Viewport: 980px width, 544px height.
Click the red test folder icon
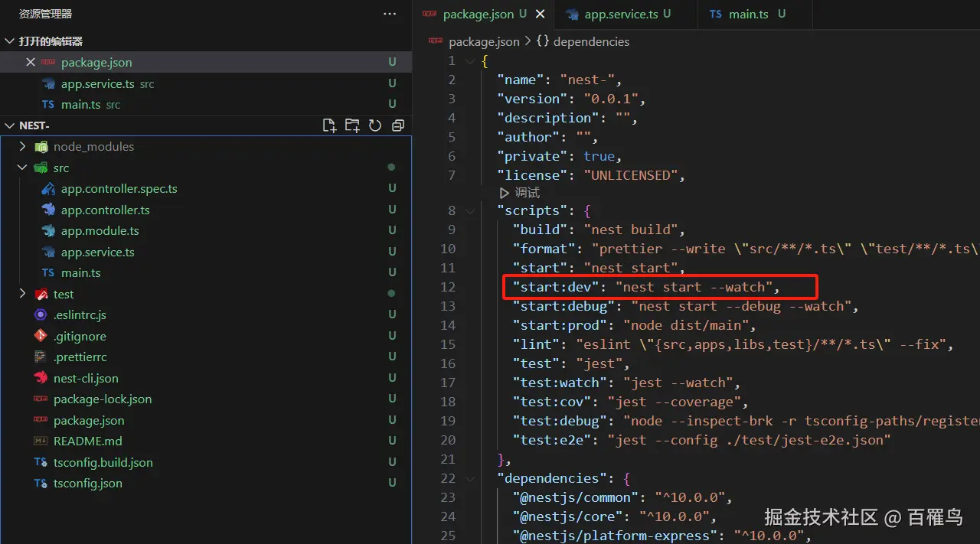[x=41, y=294]
